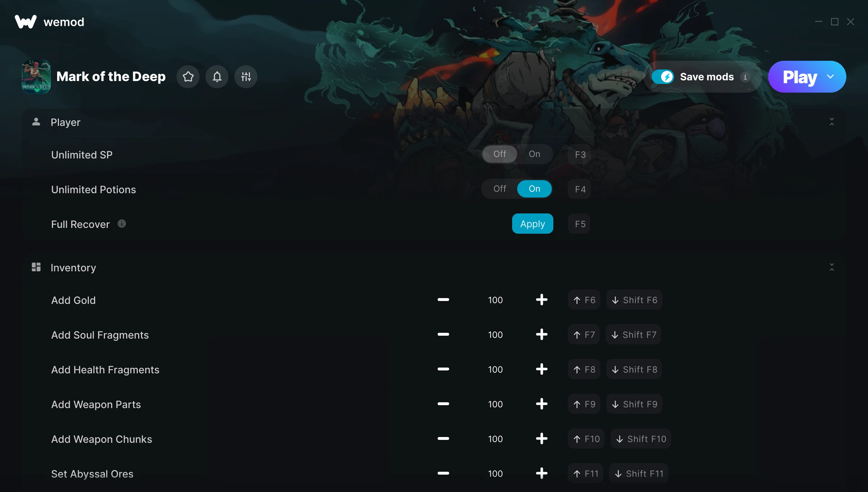Click the minus icon for Add Soul Fragments
Image resolution: width=868 pixels, height=492 pixels.
[443, 335]
